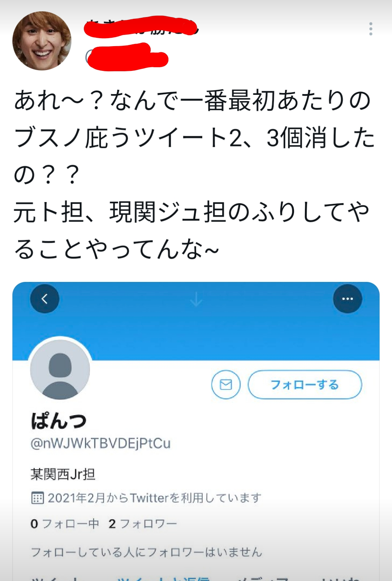Open the 2 フォロワー followers list
Screen dimensions: 392x581
143,524
